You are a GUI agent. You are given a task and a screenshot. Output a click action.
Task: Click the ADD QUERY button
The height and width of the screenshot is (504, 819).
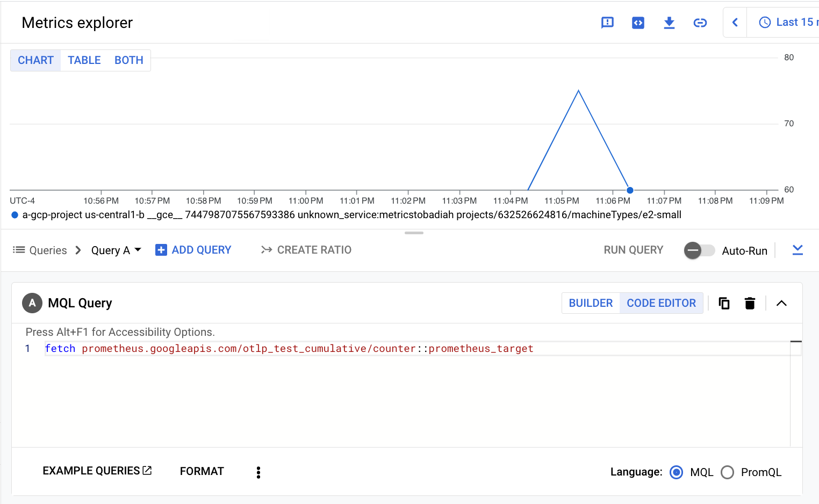coord(193,250)
